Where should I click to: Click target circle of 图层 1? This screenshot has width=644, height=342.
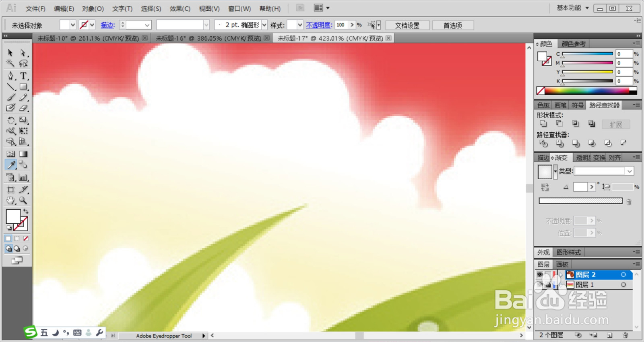(623, 284)
